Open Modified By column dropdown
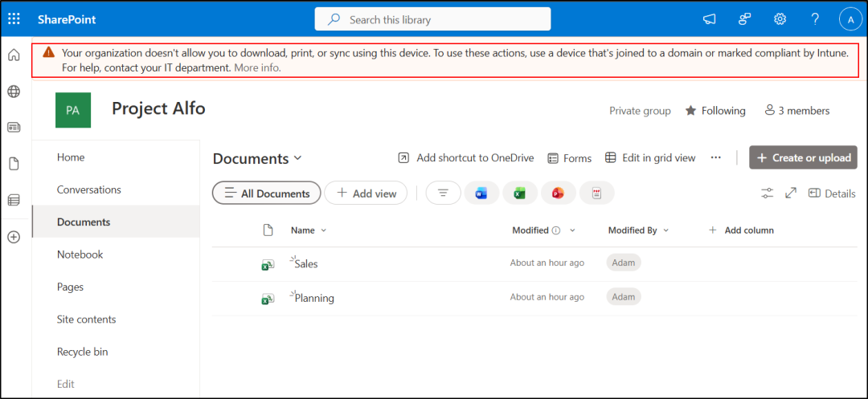Viewport: 868px width, 399px height. click(666, 230)
